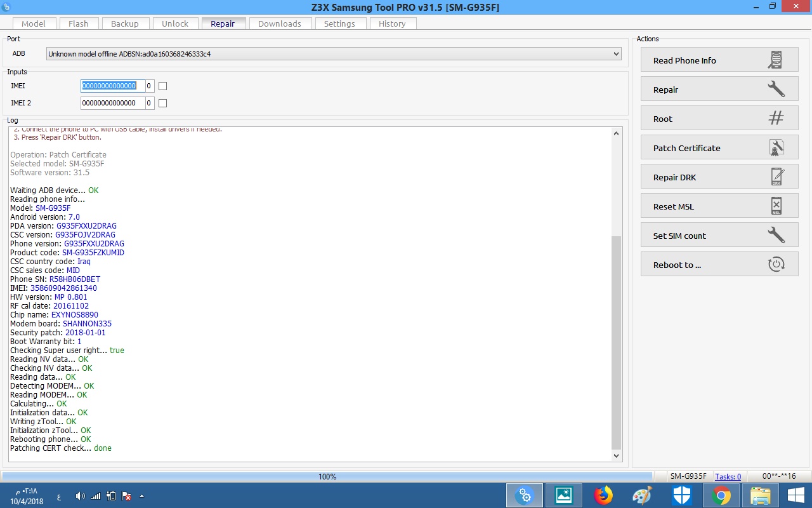Click log line Operation: Patch Certificate
Image resolution: width=812 pixels, height=508 pixels.
58,155
